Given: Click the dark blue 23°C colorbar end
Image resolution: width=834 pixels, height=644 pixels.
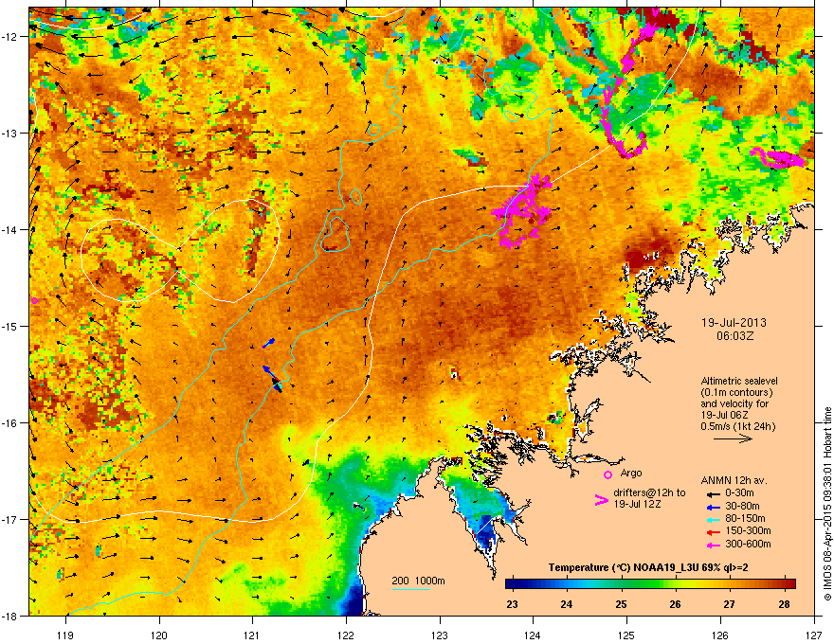Looking at the screenshot, I should point(512,584).
